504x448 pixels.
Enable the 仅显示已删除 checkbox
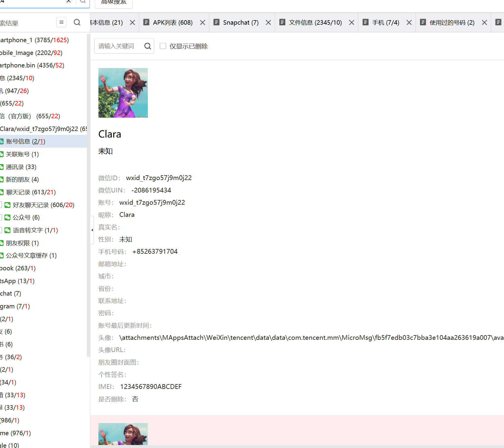[163, 46]
